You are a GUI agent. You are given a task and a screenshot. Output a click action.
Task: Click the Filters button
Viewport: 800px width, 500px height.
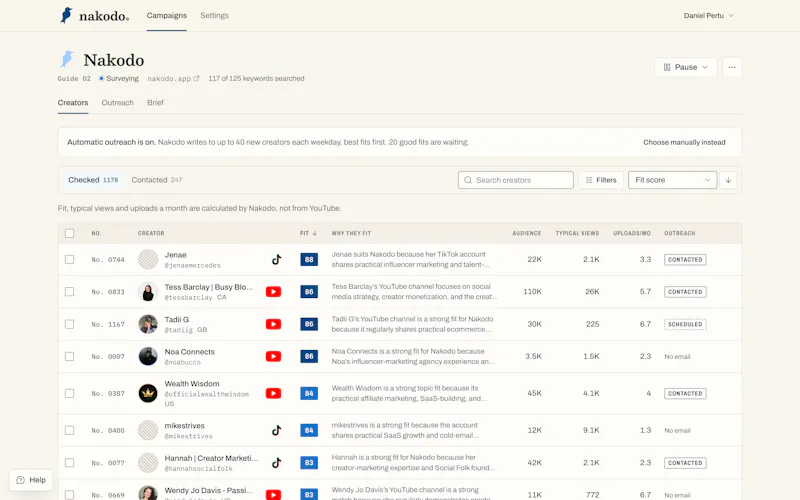tap(601, 180)
